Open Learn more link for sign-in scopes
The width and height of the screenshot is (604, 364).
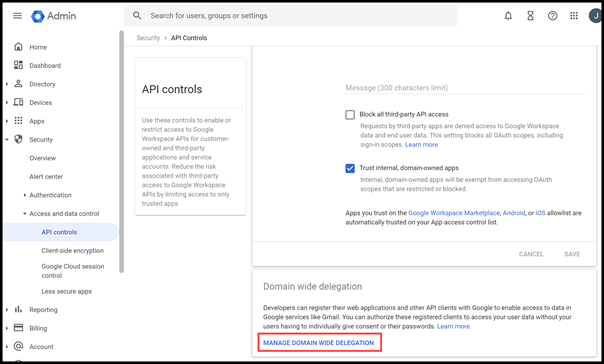pyautogui.click(x=421, y=144)
